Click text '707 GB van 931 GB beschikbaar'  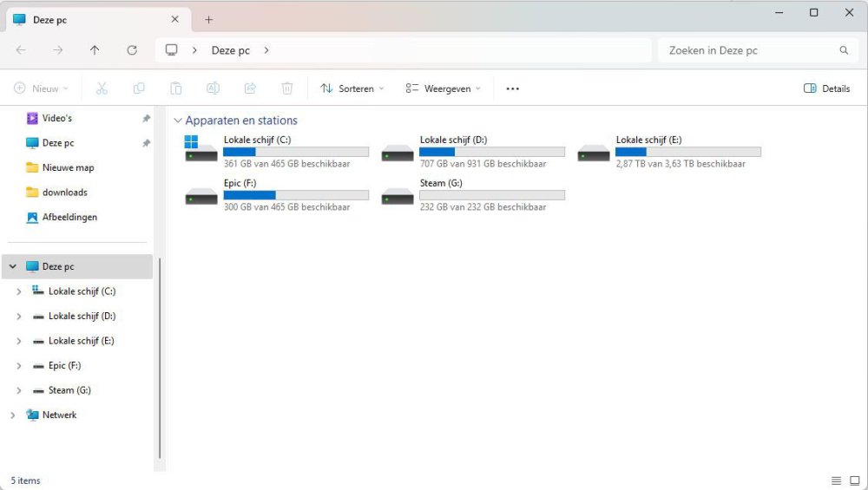pyautogui.click(x=483, y=164)
